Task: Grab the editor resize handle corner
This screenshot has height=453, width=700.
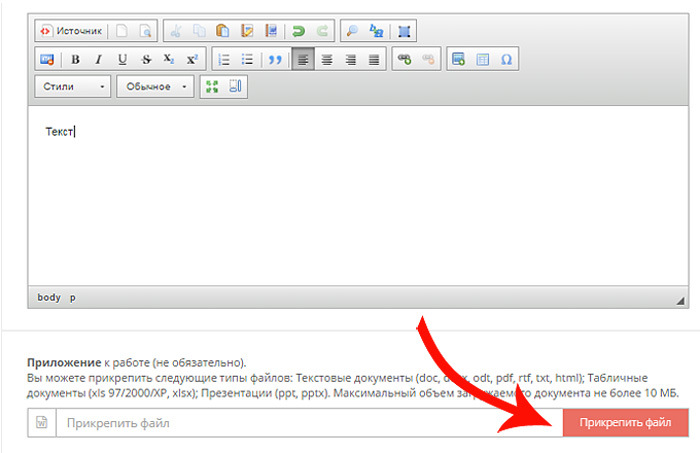Action: click(680, 300)
